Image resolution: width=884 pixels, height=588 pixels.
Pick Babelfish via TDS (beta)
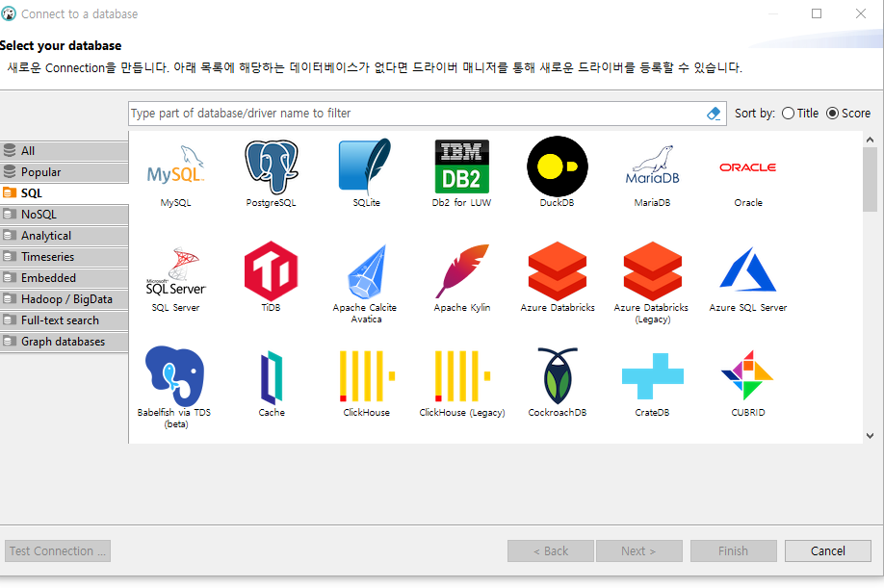[174, 375]
